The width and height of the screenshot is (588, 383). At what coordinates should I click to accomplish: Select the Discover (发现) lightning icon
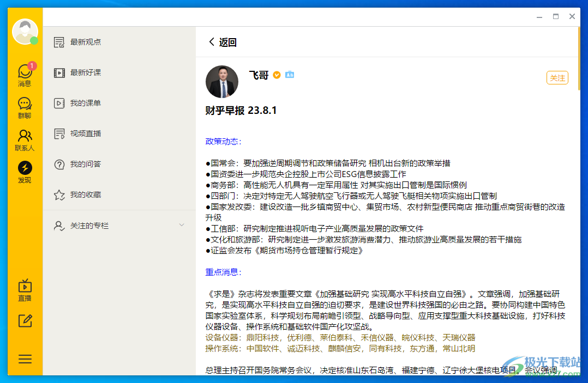point(25,168)
